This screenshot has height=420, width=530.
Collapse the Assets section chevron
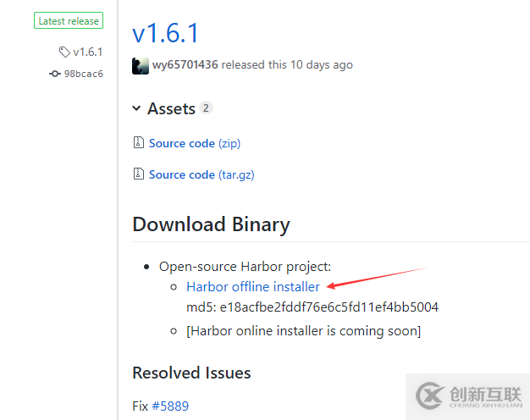(x=136, y=108)
